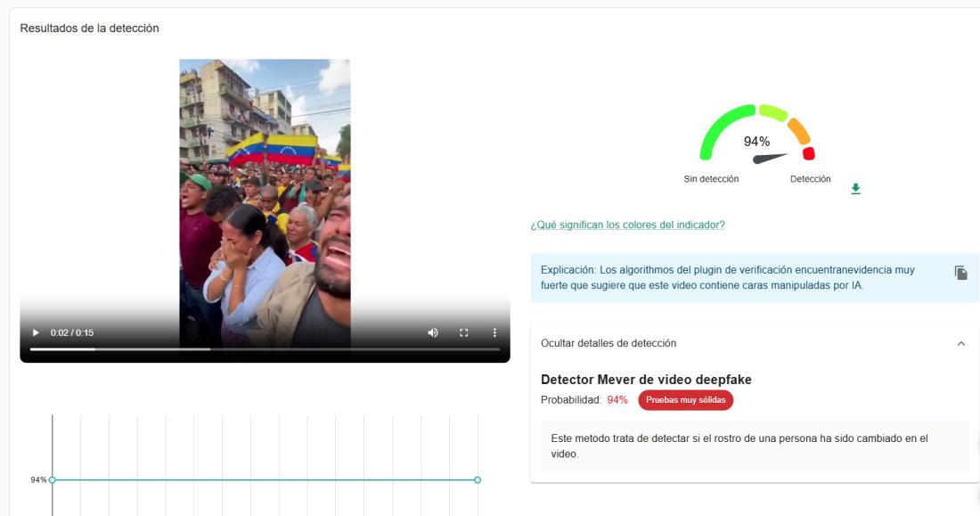Viewport: 980px width, 516px height.
Task: Click the gauge's 94% reading
Action: 756,142
